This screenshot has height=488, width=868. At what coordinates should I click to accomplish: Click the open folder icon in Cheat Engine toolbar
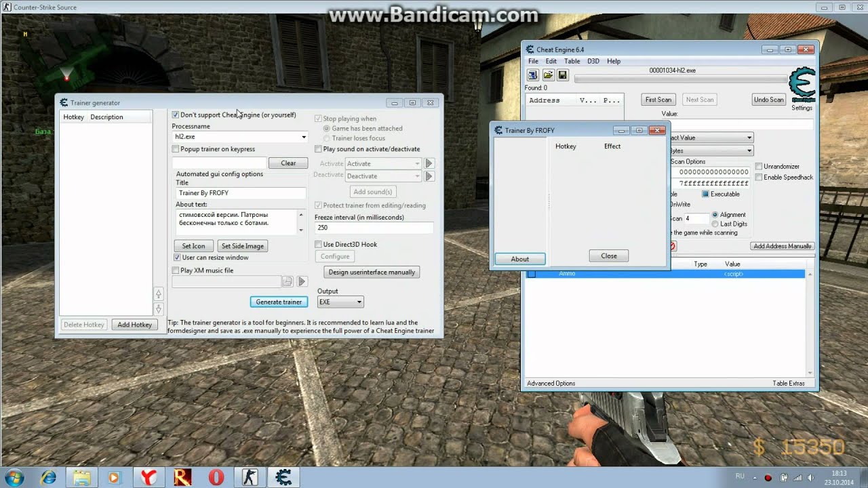[x=548, y=75]
